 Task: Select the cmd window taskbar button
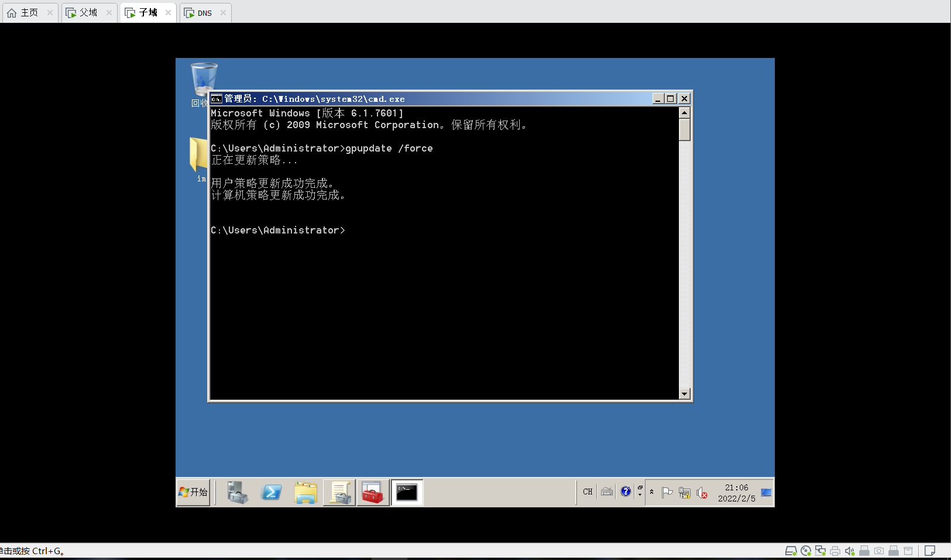(x=407, y=492)
